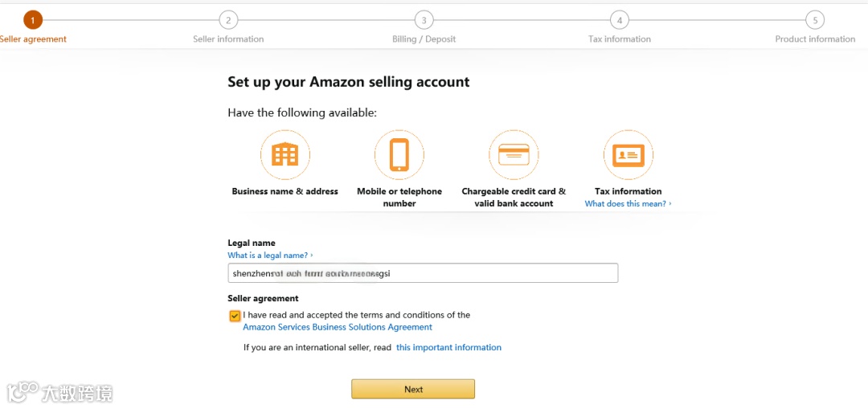The height and width of the screenshot is (409, 868).
Task: Go to Product information step label
Action: click(815, 39)
